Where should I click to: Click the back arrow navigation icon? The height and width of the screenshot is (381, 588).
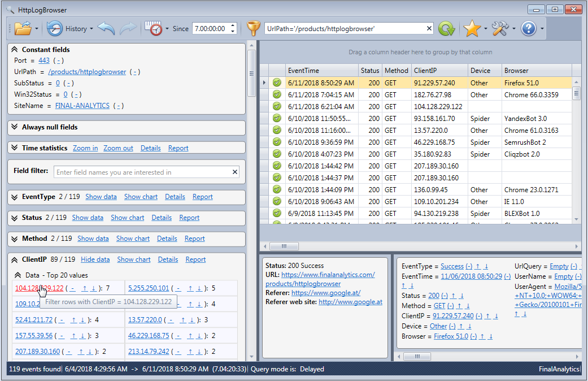coord(106,28)
